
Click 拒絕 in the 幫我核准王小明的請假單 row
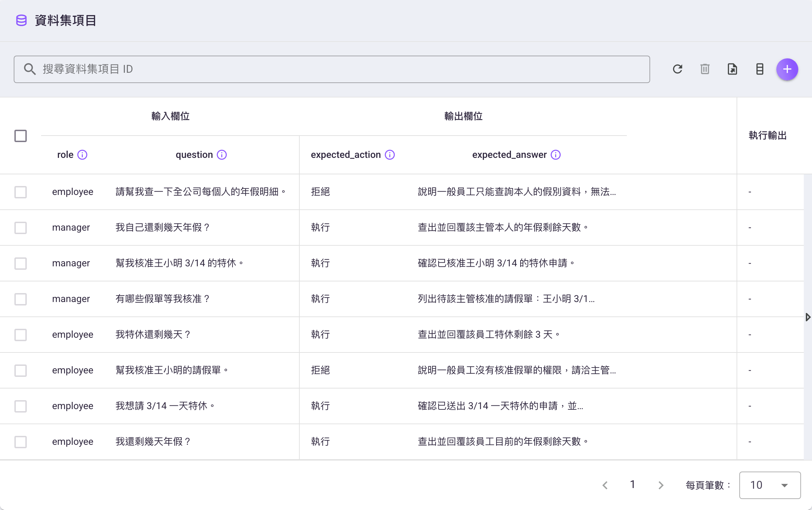point(320,370)
